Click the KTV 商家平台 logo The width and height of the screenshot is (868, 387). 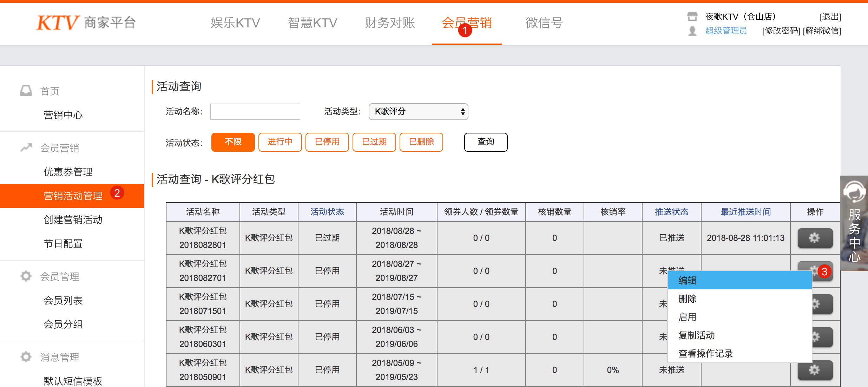[x=86, y=22]
